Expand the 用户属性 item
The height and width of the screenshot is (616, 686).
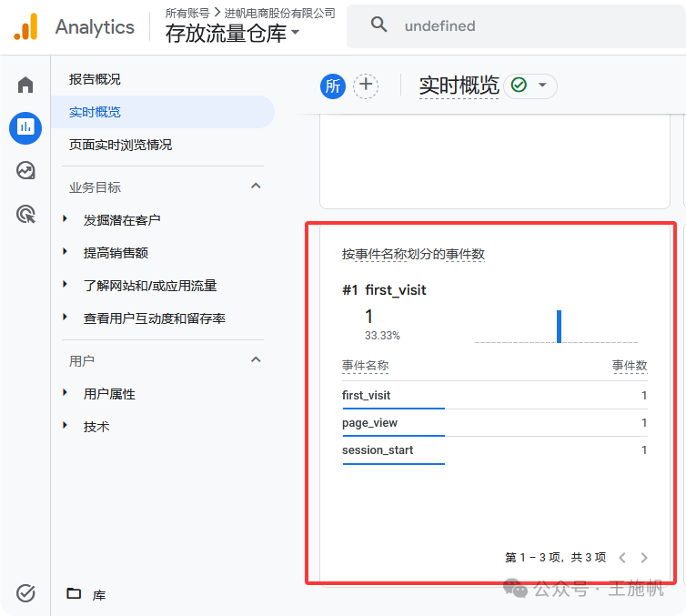click(x=65, y=393)
